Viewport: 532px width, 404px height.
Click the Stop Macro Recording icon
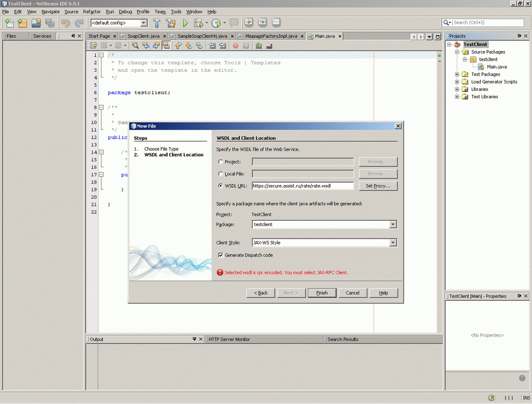tap(246, 45)
